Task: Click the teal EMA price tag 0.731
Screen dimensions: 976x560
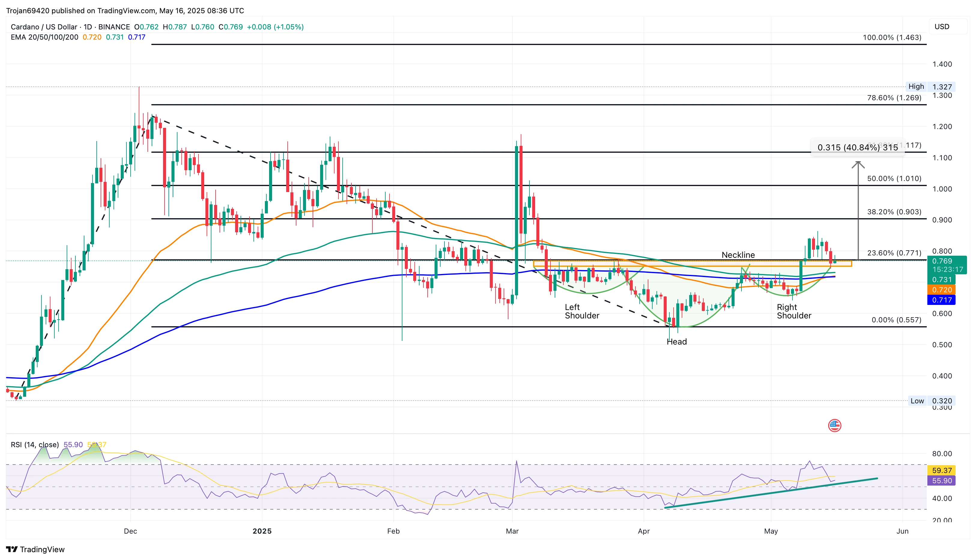Action: pos(942,280)
